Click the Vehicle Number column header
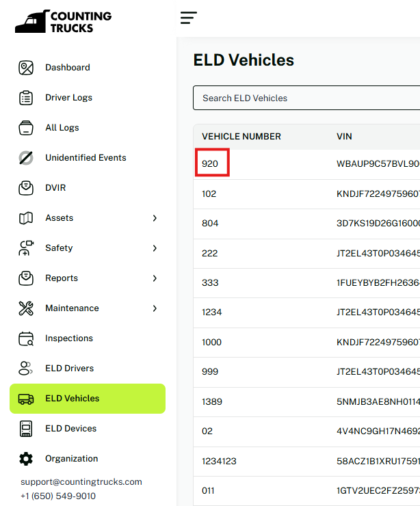This screenshot has height=506, width=420. coord(241,137)
